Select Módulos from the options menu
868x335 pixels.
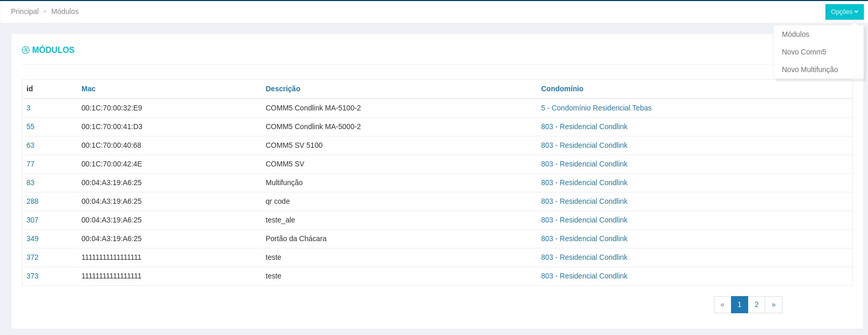(x=795, y=34)
